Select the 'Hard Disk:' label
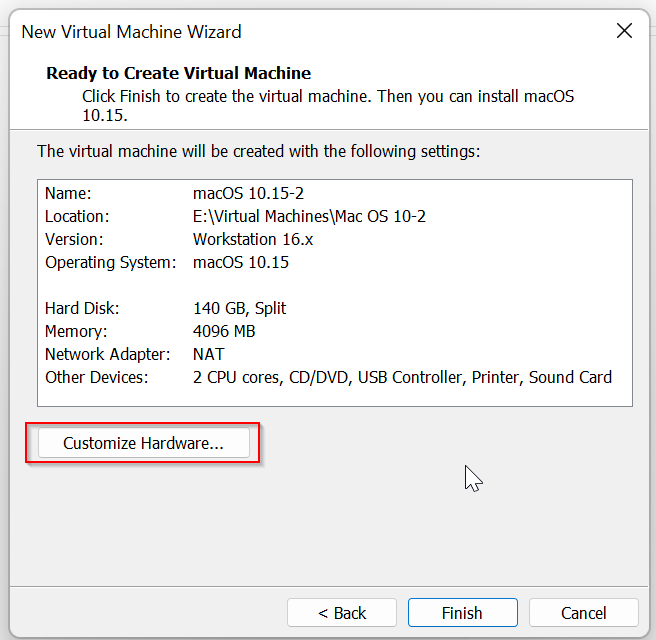 click(82, 308)
